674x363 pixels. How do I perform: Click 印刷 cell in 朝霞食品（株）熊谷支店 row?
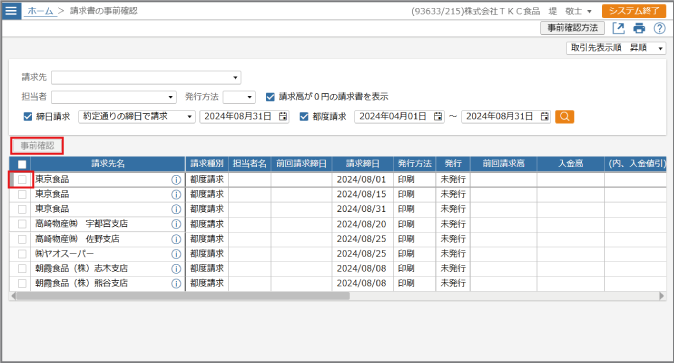[x=415, y=283]
